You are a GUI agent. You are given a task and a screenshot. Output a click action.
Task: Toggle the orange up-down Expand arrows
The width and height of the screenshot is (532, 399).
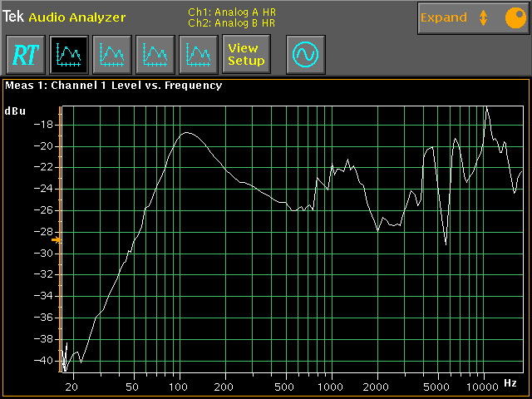[483, 17]
